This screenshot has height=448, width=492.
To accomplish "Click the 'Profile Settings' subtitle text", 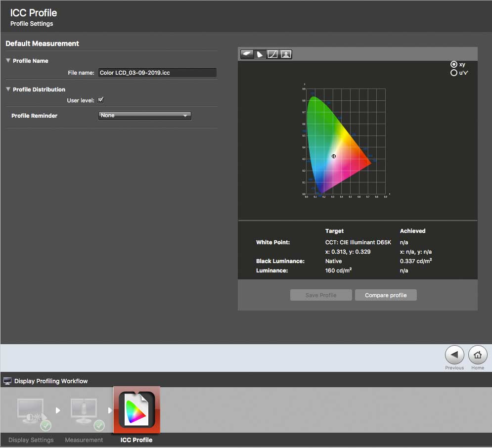I will (x=32, y=24).
